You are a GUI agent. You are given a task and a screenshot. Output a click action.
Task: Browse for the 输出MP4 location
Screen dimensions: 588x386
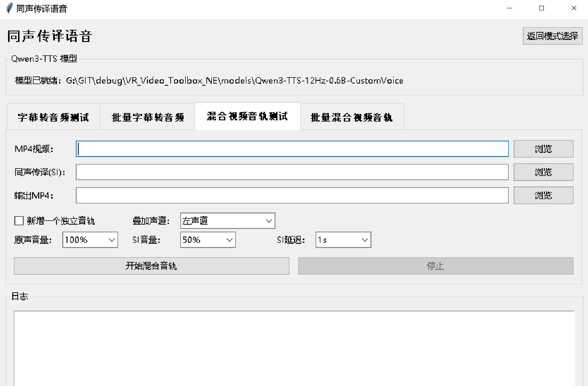coord(543,195)
